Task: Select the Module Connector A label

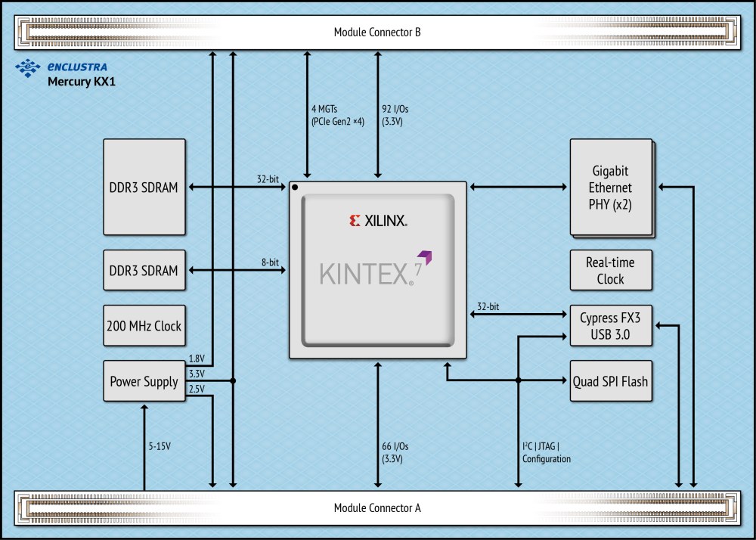Action: (x=377, y=507)
